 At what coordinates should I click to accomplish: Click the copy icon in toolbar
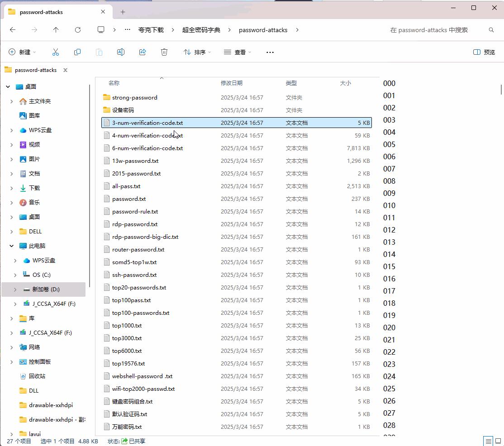click(x=77, y=52)
